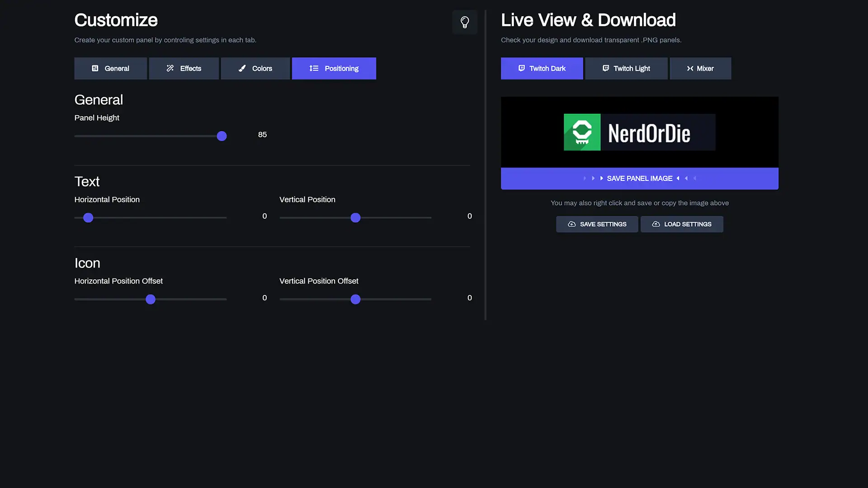Click the Horizontal Position Offset label
This screenshot has width=868, height=488.
tap(118, 281)
